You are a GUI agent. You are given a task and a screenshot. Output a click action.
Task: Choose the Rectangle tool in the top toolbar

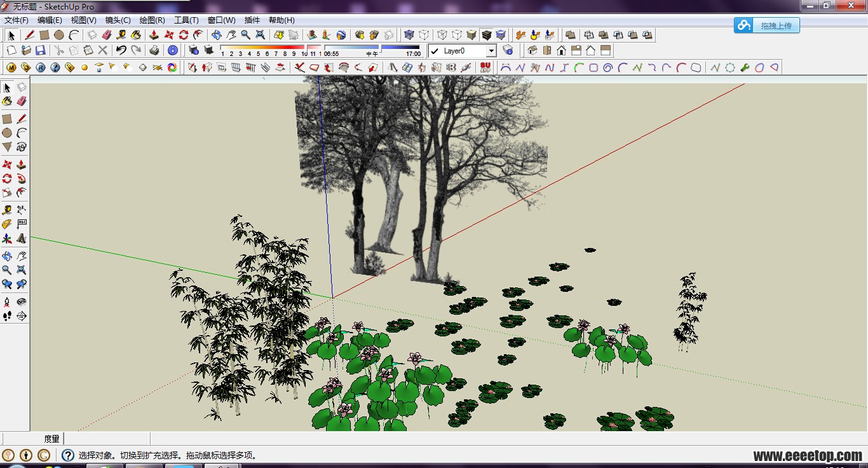click(x=44, y=35)
